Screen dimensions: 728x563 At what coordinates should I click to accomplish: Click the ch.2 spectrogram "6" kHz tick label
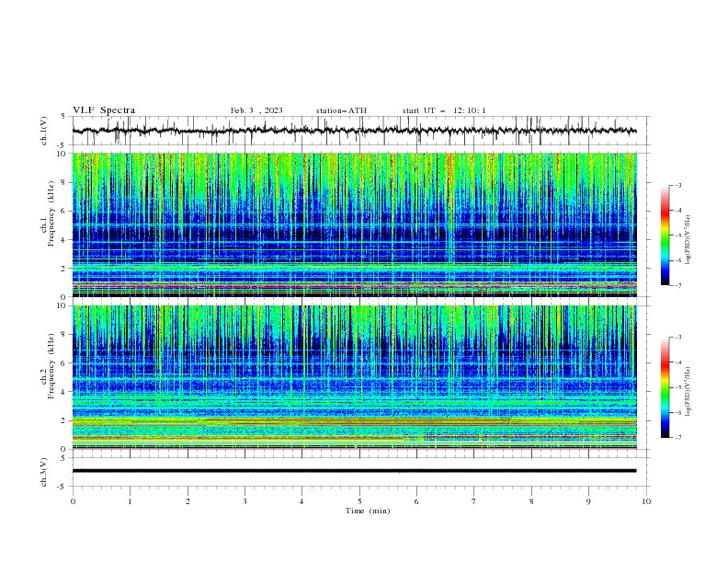(x=63, y=362)
